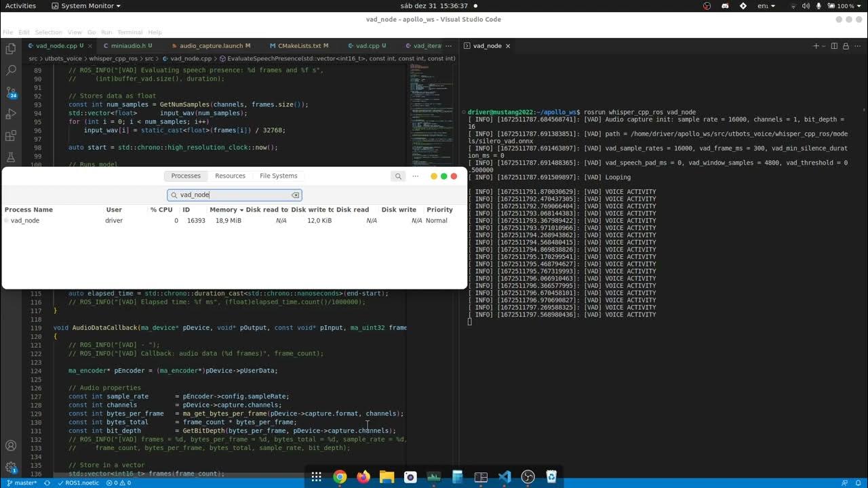Viewport: 868px width, 488px height.
Task: Open the volume icon in top bar
Action: [806, 5]
